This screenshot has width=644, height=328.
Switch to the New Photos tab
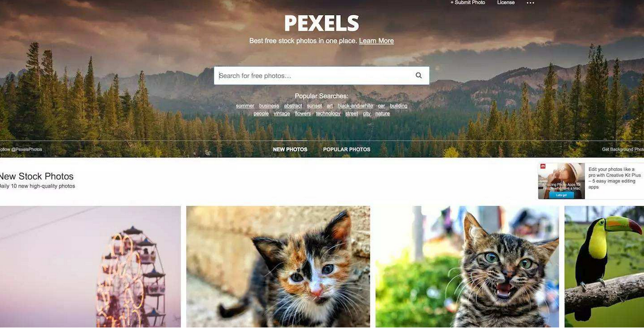[x=290, y=149]
